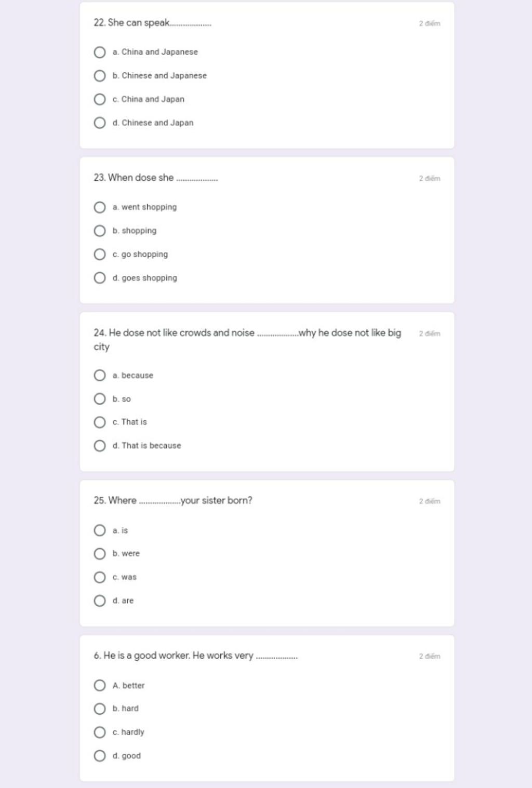Choose "b. Chinese and Japanese" radio button
Viewport: 532px width, 788px height.
pyautogui.click(x=100, y=76)
